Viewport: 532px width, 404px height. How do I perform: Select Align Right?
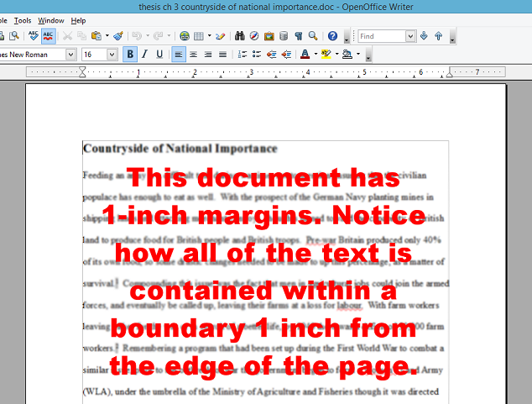click(x=208, y=55)
